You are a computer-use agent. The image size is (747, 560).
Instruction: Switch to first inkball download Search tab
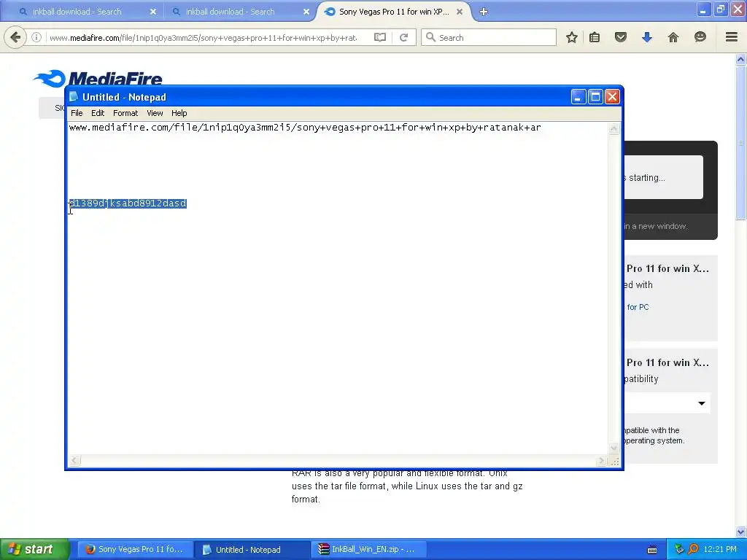(77, 12)
